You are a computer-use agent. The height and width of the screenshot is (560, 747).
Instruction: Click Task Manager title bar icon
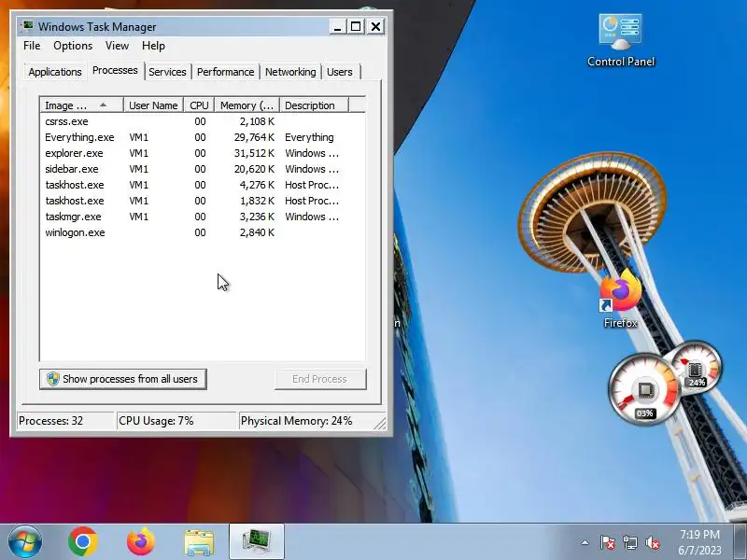28,25
